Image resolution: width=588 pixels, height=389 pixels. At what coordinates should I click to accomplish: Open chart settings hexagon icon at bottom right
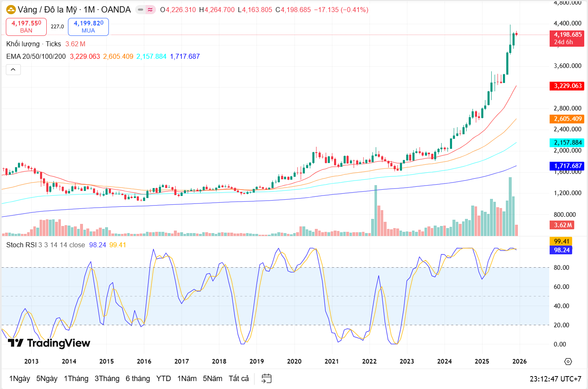pos(568,361)
